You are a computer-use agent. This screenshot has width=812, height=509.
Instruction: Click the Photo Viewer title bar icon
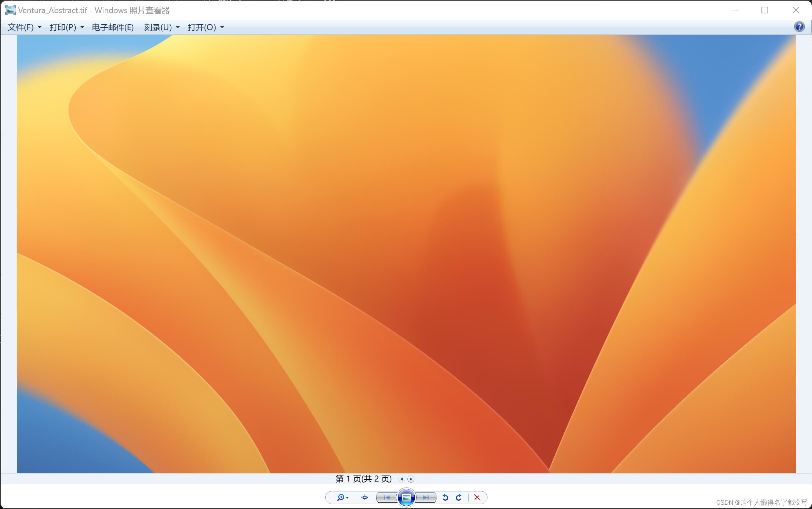10,10
